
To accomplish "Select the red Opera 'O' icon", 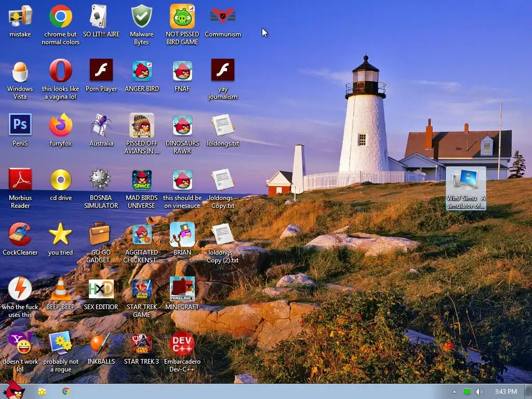I will click(x=60, y=71).
